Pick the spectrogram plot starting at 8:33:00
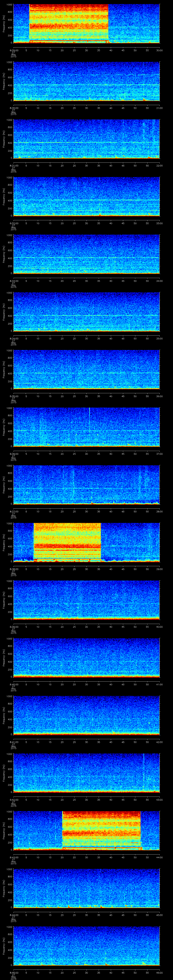The image size is (173, 980). click(86, 254)
